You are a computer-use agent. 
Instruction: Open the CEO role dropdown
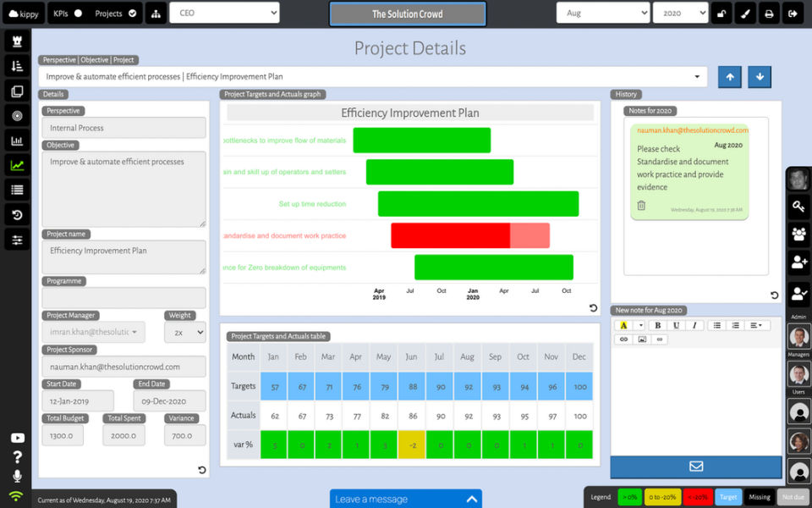point(224,13)
